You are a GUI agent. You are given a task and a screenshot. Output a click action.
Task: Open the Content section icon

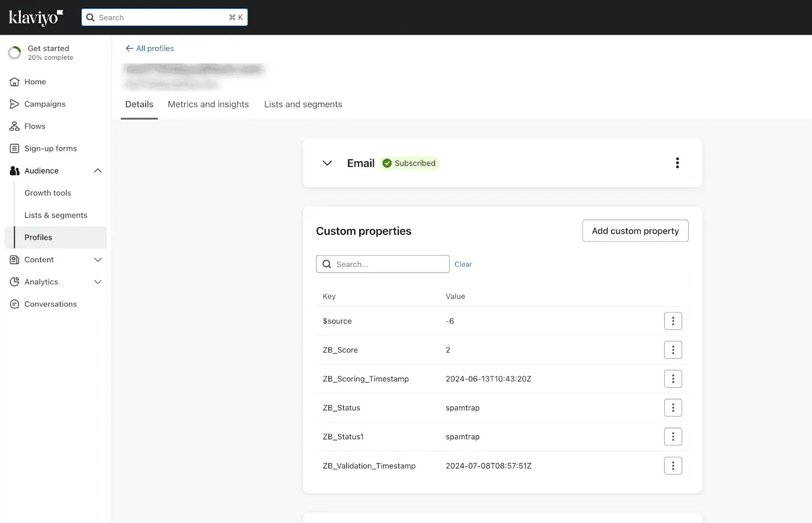(15, 259)
